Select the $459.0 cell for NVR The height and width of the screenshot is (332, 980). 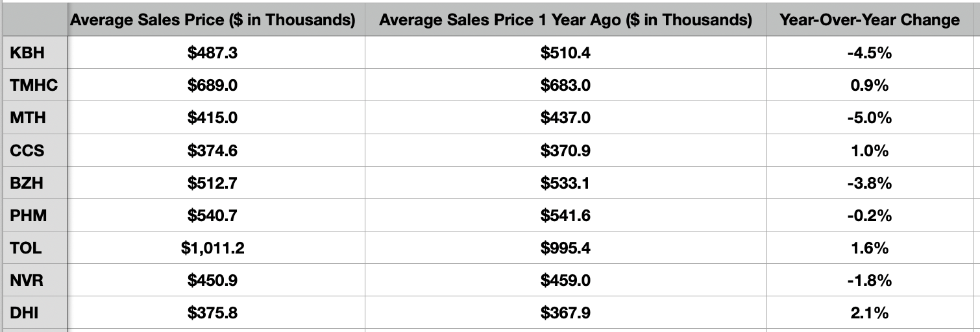click(x=565, y=281)
